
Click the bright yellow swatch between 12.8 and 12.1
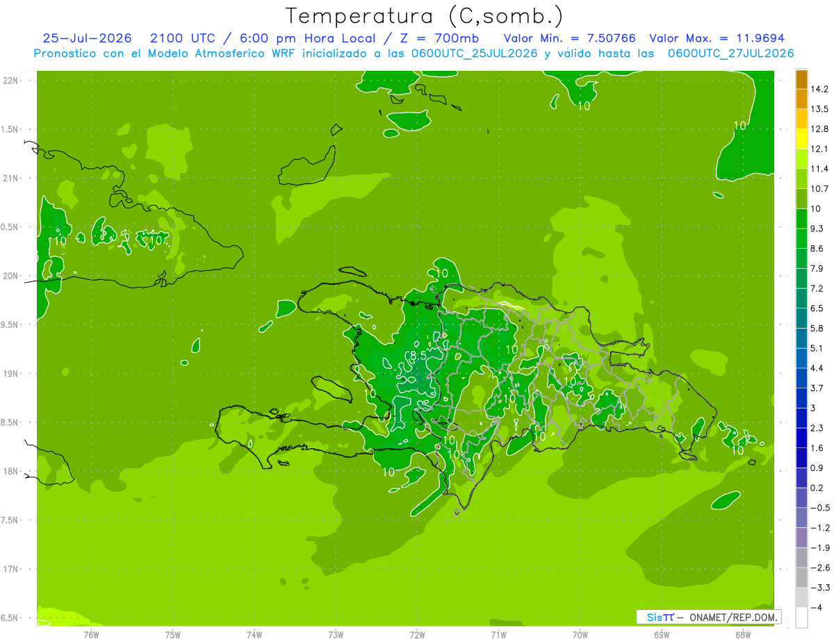click(x=801, y=139)
